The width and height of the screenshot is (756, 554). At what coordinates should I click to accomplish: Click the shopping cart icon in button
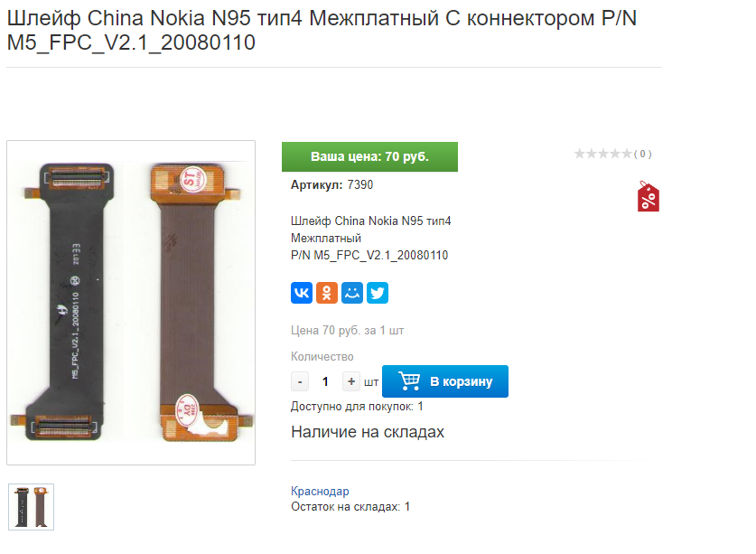(x=409, y=380)
